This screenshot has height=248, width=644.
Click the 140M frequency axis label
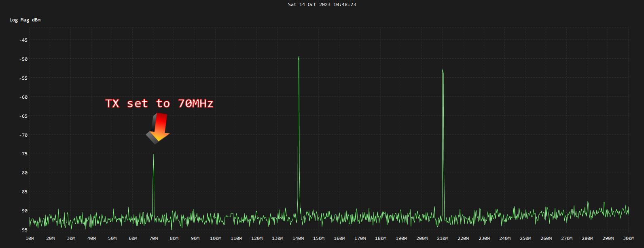(x=298, y=238)
